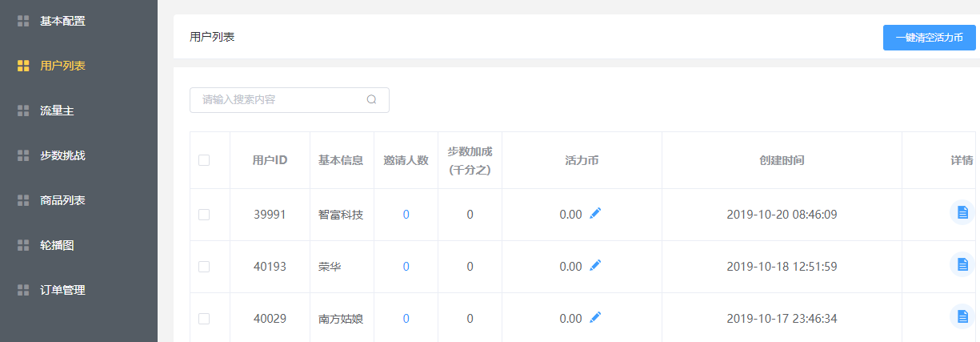The image size is (980, 342).
Task: Click 步数加成 value 0 for 荣华
Action: (470, 267)
